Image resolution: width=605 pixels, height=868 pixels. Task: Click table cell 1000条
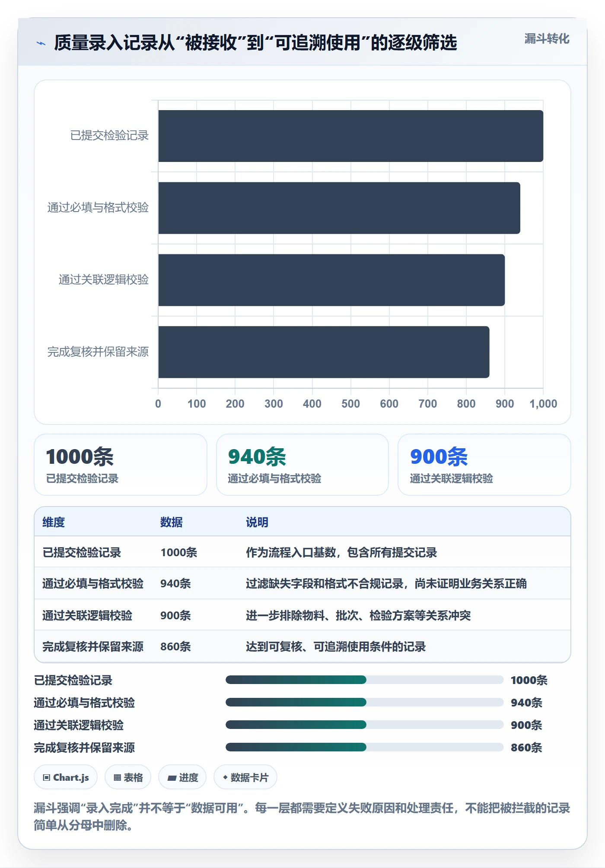pos(179,552)
